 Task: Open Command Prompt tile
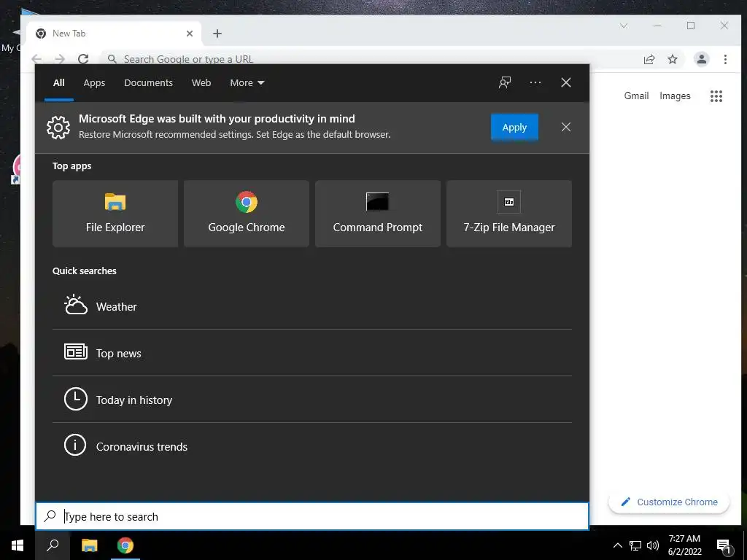(378, 214)
